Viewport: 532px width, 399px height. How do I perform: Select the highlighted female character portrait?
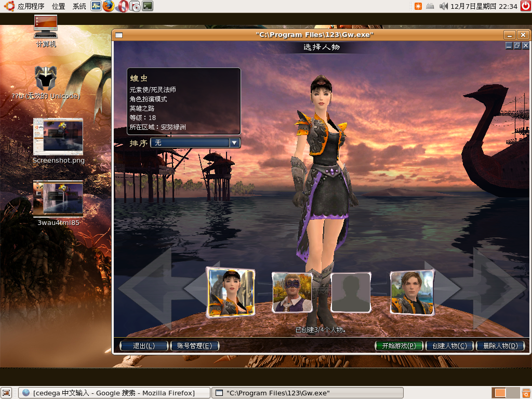coord(231,293)
